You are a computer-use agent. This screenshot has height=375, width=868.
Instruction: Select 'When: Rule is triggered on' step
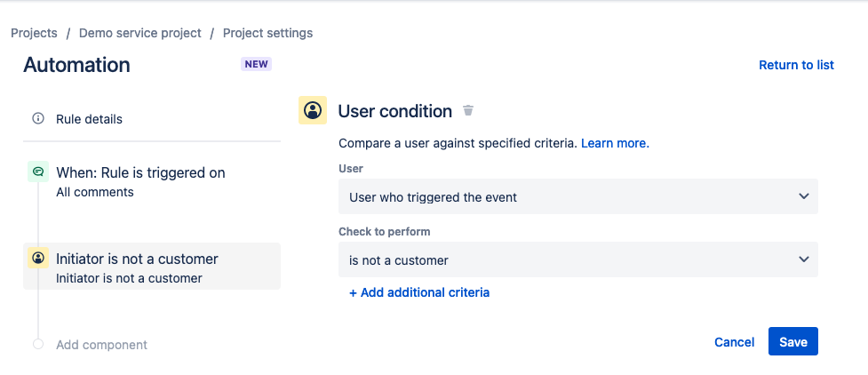(140, 172)
